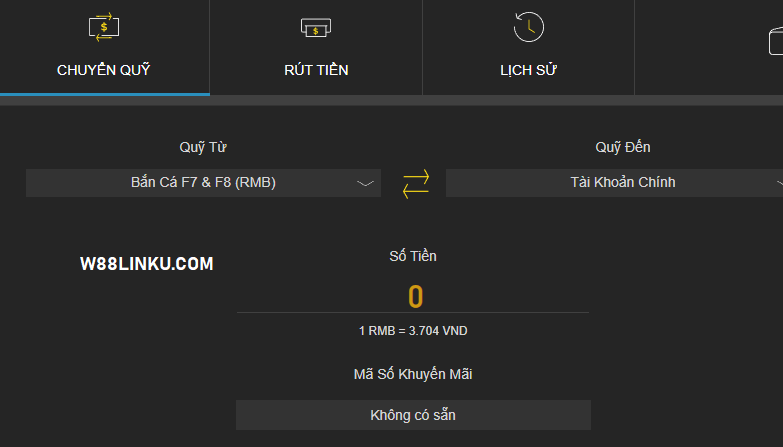Image resolution: width=783 pixels, height=447 pixels.
Task: Switch to the CHUYỂN QUỸ tab label
Action: click(x=104, y=70)
